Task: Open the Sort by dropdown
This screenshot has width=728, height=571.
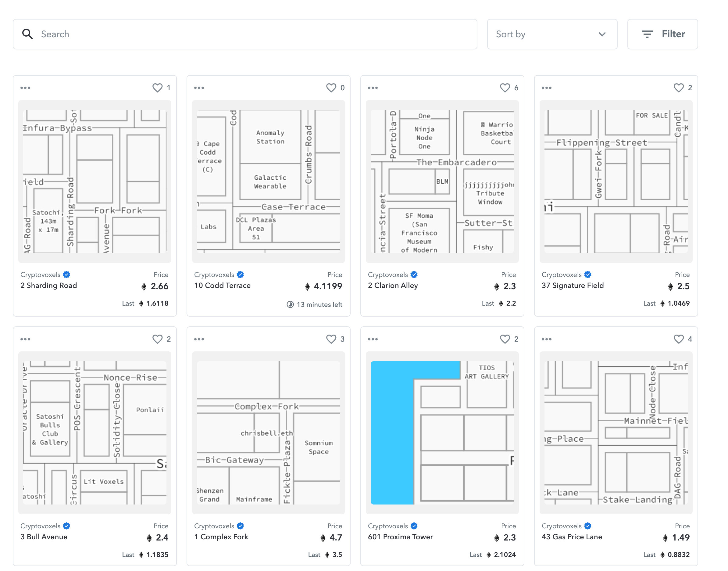Action: click(x=551, y=34)
